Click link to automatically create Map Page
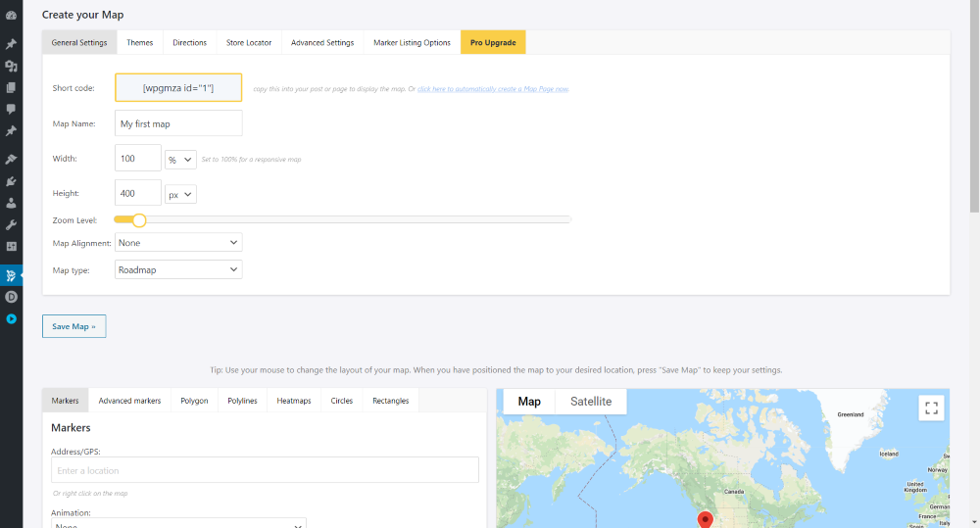 click(x=493, y=89)
